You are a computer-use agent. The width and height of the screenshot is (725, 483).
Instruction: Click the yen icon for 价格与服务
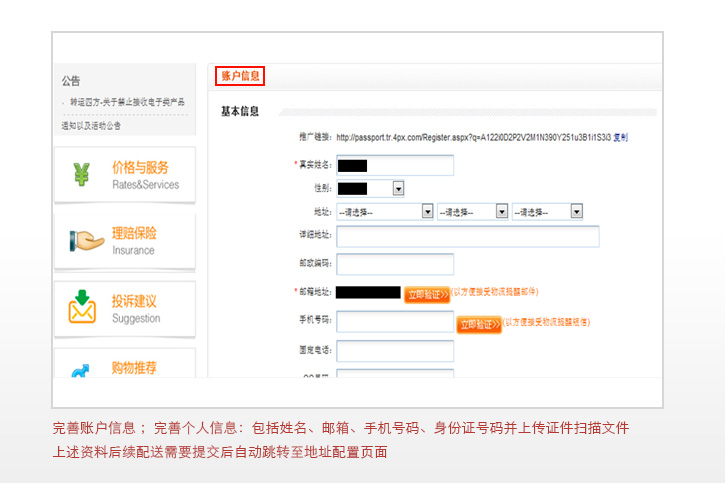tap(81, 175)
